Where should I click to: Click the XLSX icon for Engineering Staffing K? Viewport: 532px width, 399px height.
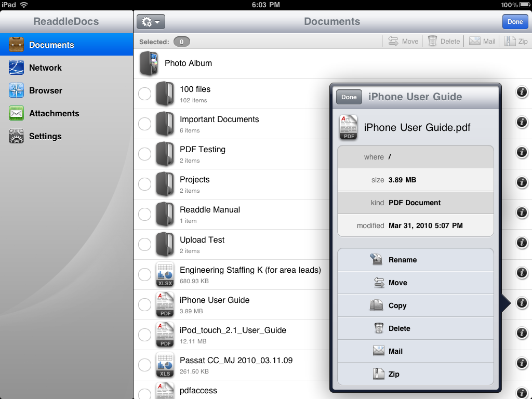[165, 274]
